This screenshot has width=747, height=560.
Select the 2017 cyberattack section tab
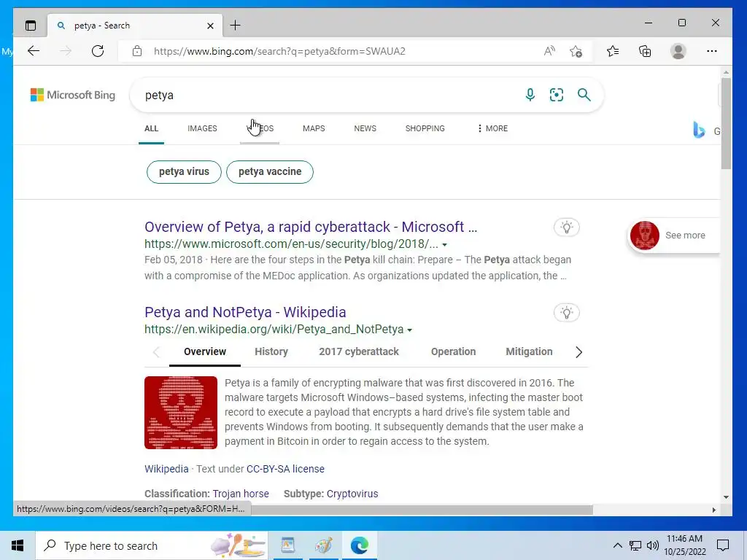click(x=359, y=352)
